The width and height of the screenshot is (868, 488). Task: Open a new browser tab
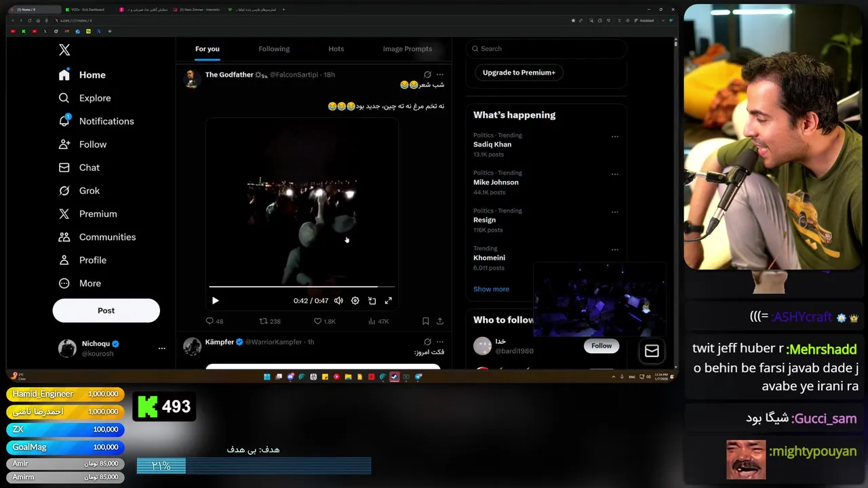point(283,9)
